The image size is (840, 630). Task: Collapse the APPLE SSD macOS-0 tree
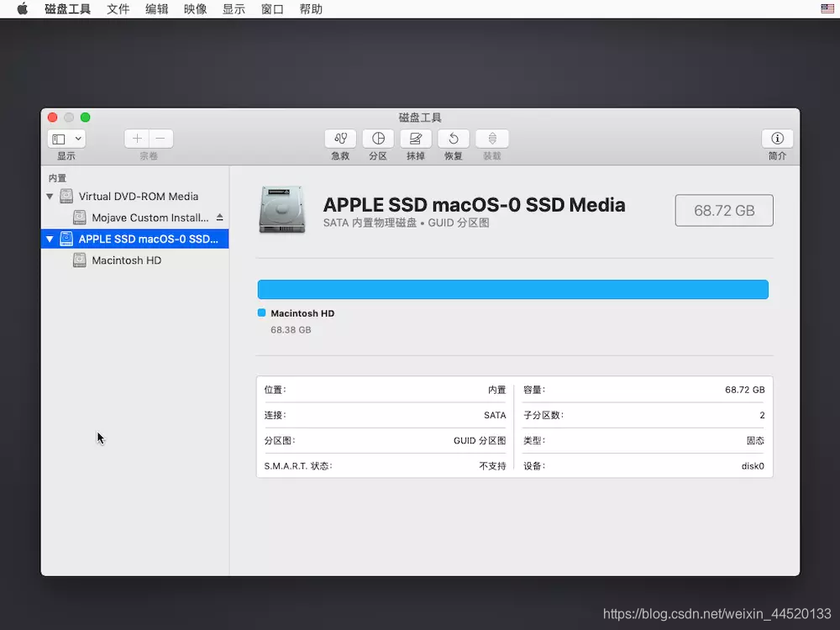tap(50, 239)
